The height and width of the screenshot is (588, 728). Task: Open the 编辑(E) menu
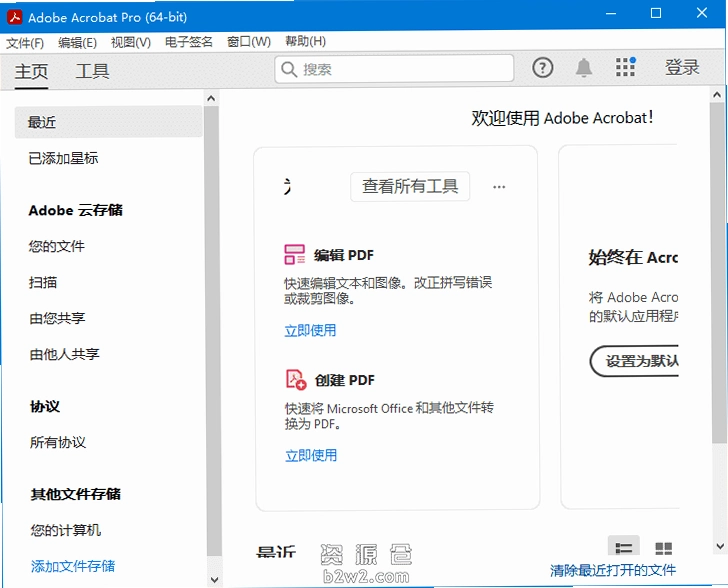[x=78, y=43]
